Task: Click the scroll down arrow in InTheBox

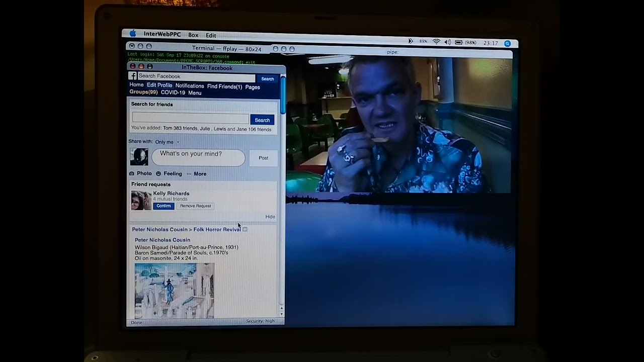Action: (x=282, y=314)
